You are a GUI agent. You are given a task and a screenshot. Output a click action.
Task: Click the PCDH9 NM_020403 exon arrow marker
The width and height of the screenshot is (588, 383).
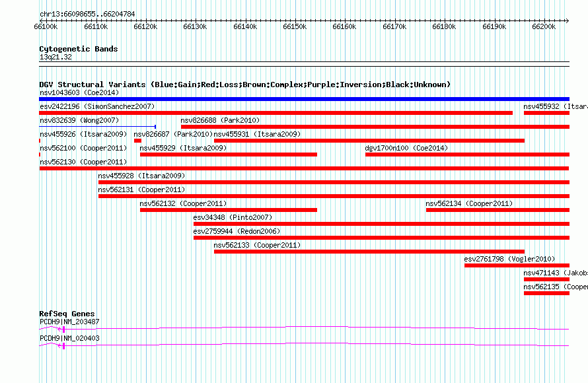[61, 345]
